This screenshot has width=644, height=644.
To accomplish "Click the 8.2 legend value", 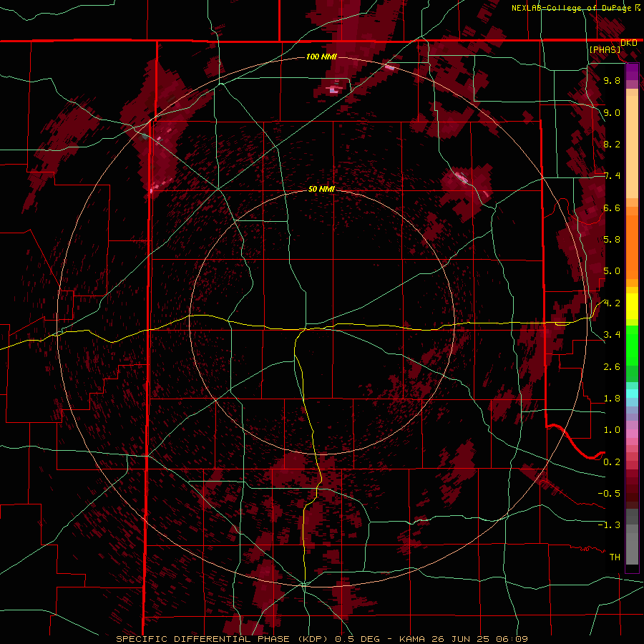I will (x=612, y=144).
